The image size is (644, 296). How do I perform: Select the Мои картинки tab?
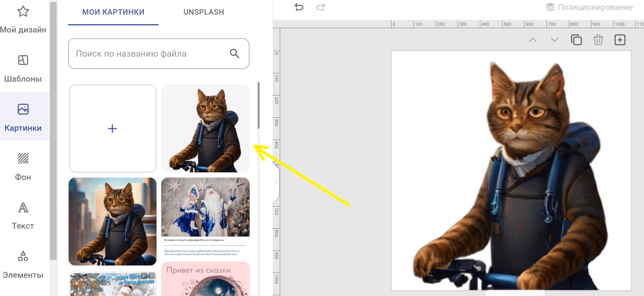pos(113,12)
